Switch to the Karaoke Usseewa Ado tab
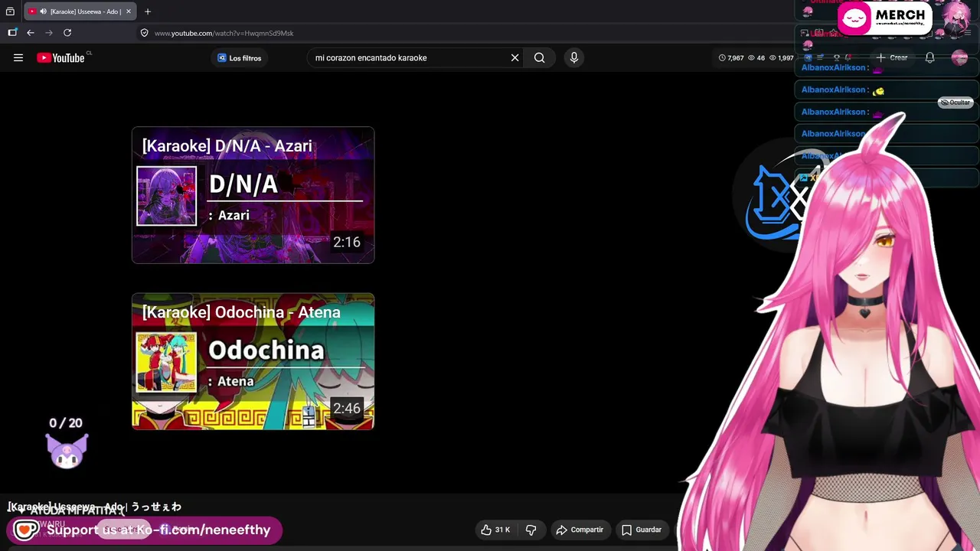 (x=80, y=11)
